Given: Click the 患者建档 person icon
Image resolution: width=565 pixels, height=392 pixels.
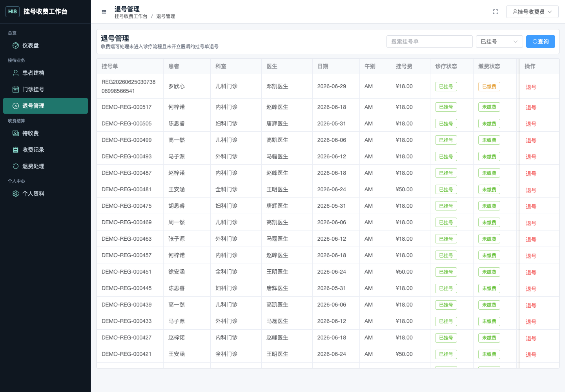Looking at the screenshot, I should (16, 73).
